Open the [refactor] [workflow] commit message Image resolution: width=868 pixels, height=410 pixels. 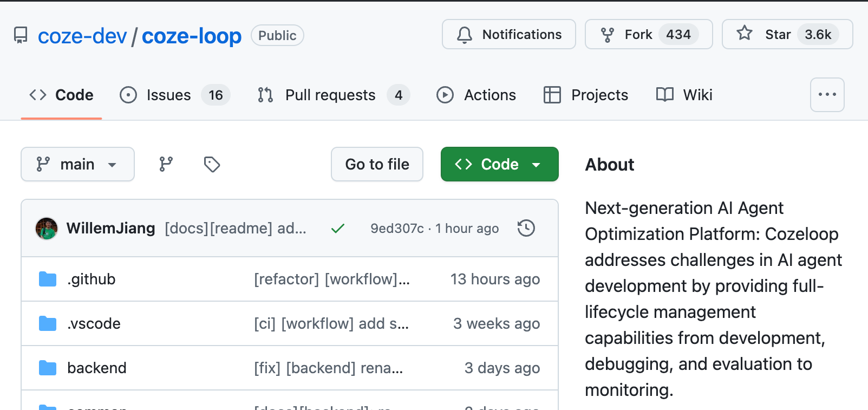coord(332,279)
